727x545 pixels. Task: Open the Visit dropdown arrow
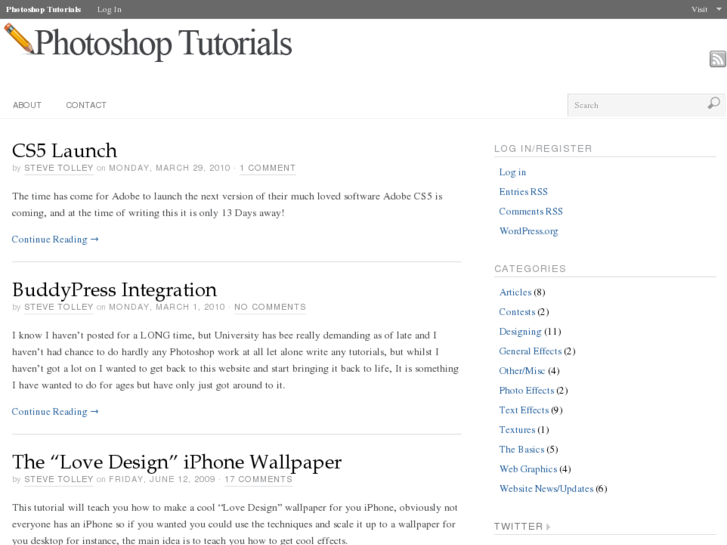[719, 9]
